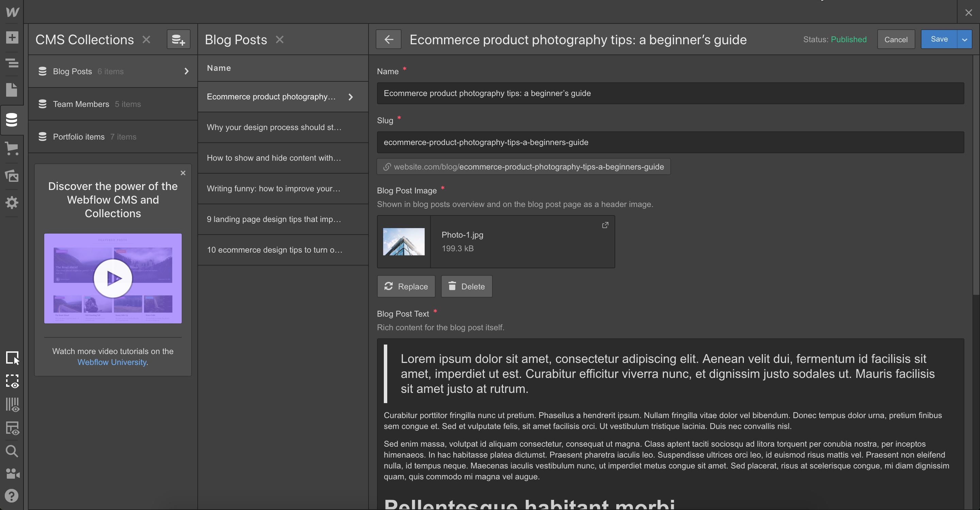Open the Team Members collection
This screenshot has width=980, height=510.
pos(113,104)
